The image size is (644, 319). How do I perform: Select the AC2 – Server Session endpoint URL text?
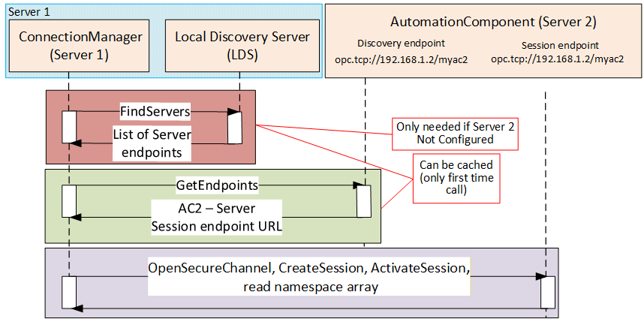217,218
